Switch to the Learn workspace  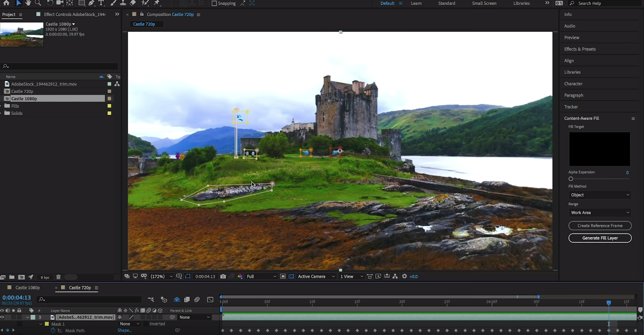pos(416,3)
